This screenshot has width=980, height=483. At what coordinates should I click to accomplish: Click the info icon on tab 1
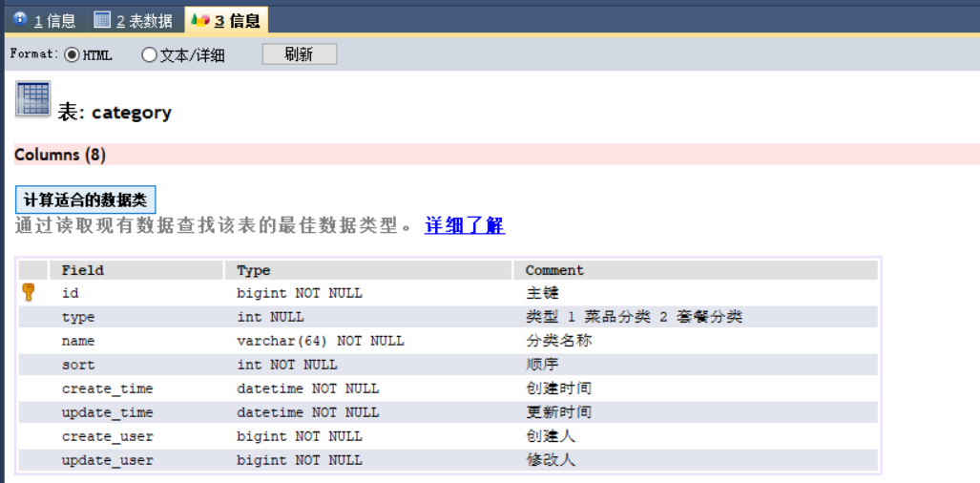click(x=20, y=19)
